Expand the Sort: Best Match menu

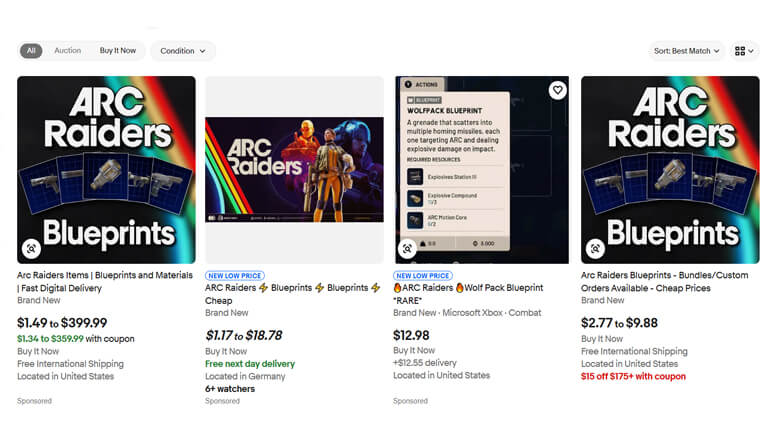(x=687, y=51)
